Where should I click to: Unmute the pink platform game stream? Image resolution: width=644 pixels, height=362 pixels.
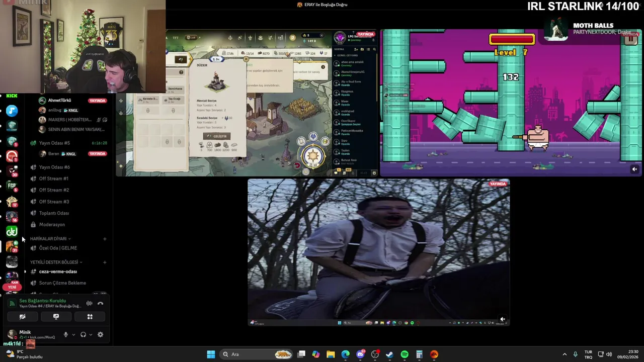click(634, 169)
